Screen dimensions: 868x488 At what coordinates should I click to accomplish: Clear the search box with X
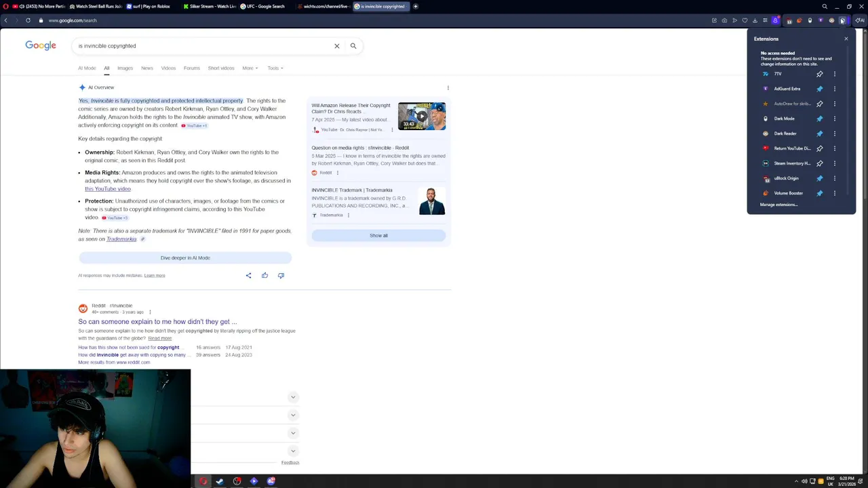point(336,46)
